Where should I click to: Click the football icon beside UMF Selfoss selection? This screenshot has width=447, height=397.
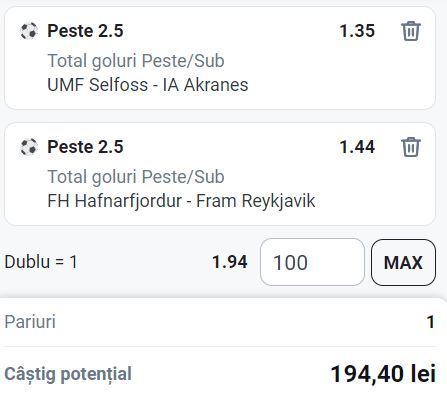coord(29,31)
